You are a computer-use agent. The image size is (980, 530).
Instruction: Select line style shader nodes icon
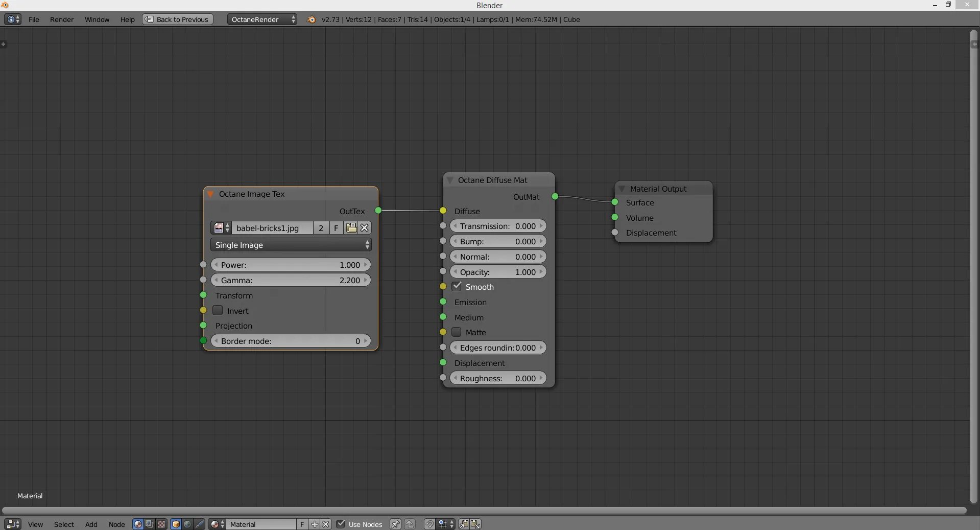click(199, 524)
